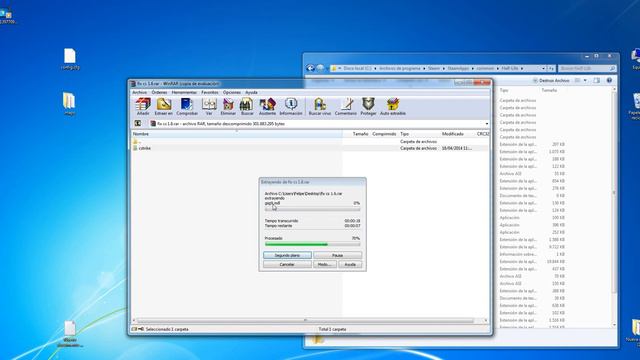This screenshot has height=360, width=640.
Task: Click the Añadir toolbar icon in WinRAR
Action: point(143,107)
